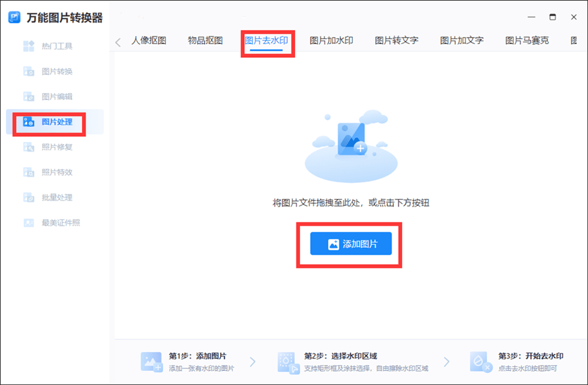Click the 图片转换 sidebar icon
The image size is (588, 385).
(28, 71)
